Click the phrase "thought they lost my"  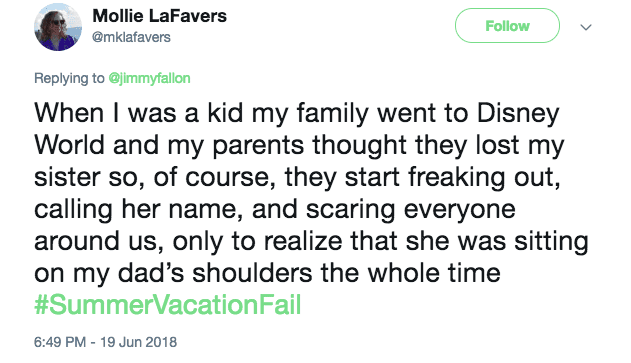click(x=438, y=146)
